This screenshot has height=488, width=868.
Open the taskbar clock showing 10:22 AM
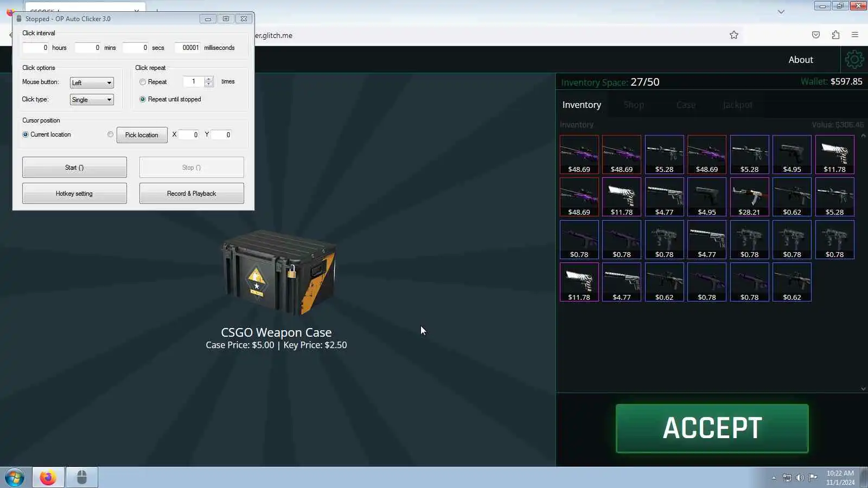[840, 478]
